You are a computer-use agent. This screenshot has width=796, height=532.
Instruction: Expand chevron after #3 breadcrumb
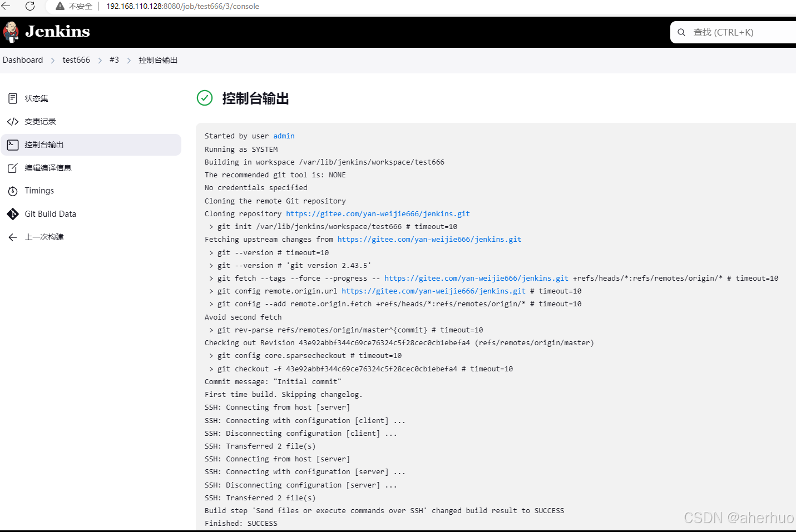click(129, 60)
